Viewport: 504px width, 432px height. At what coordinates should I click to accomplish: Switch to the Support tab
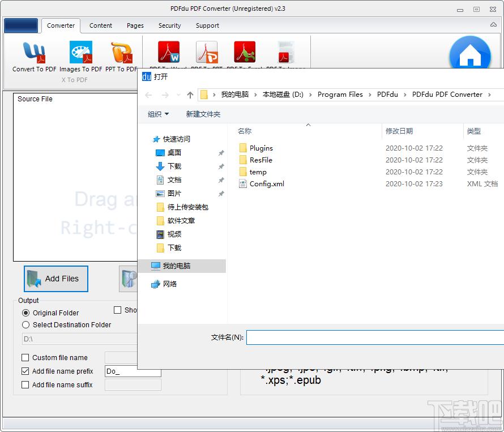pos(207,25)
